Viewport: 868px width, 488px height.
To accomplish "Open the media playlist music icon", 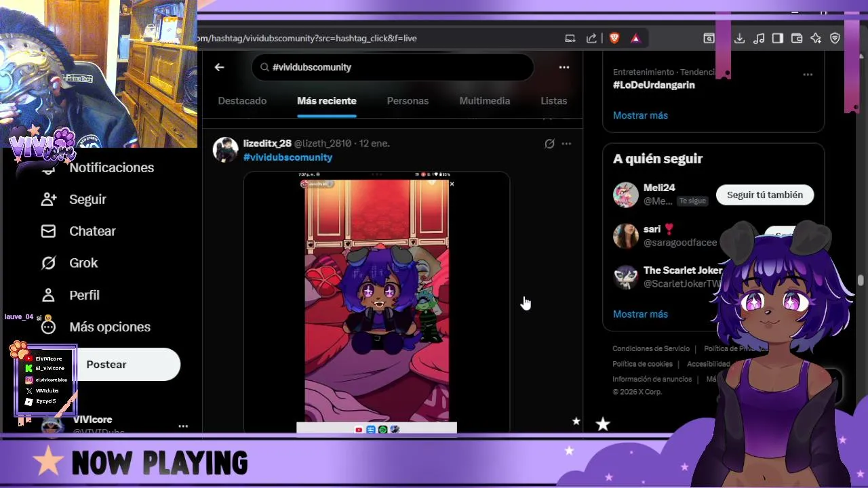I will click(x=759, y=39).
